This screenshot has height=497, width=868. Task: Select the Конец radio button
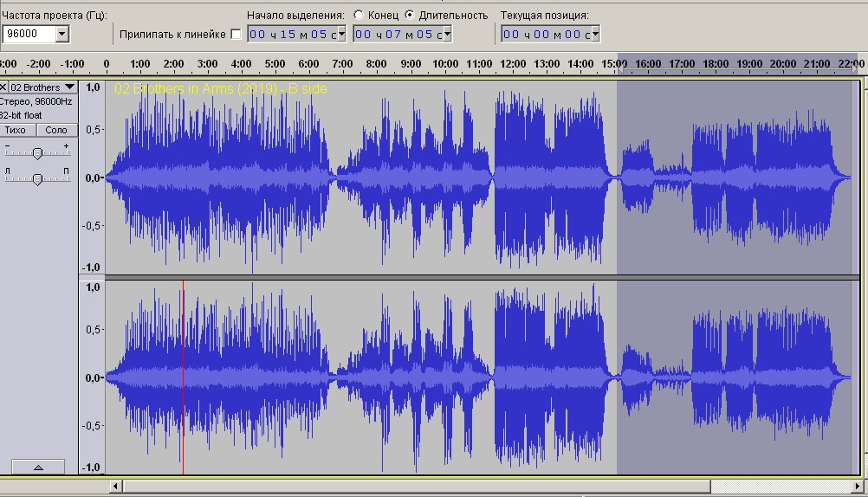tap(359, 15)
